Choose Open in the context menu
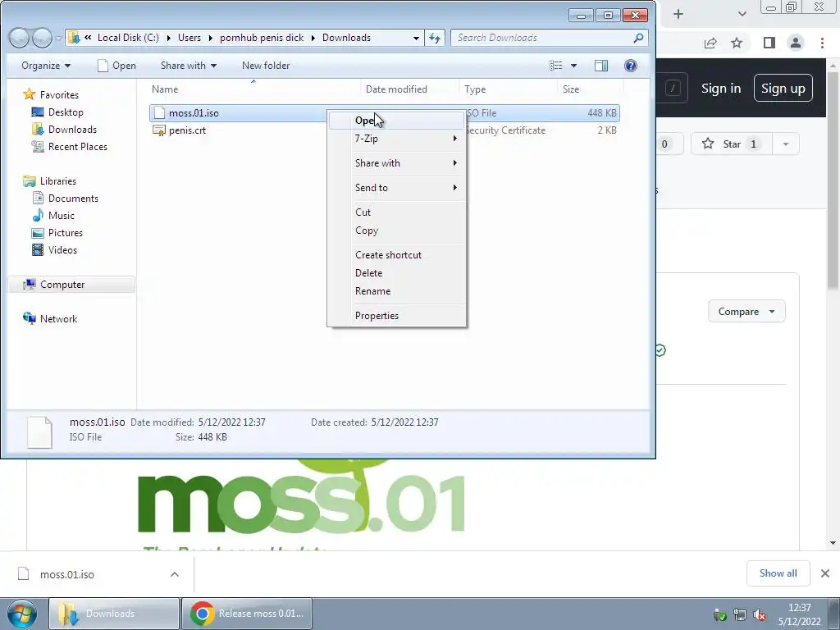The height and width of the screenshot is (630, 840). coord(396,121)
